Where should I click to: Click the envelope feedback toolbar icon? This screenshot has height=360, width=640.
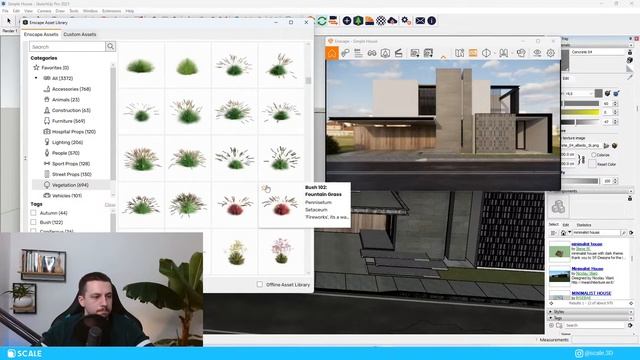(x=420, y=20)
